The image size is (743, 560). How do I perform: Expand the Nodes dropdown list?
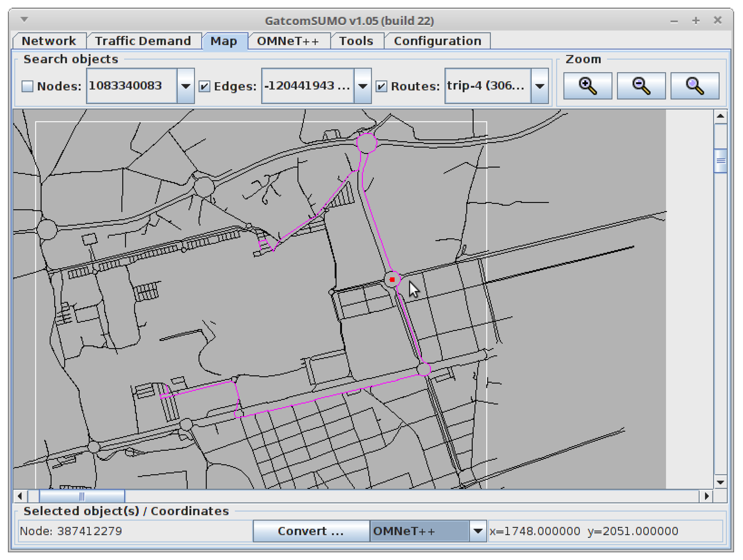tap(185, 86)
